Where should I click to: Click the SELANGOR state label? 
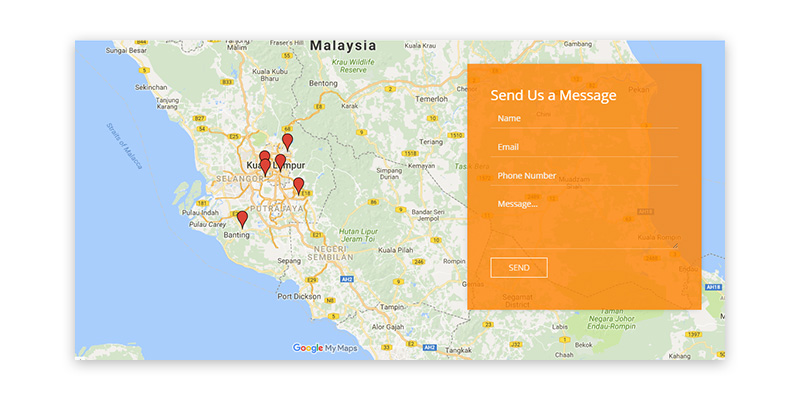click(239, 179)
